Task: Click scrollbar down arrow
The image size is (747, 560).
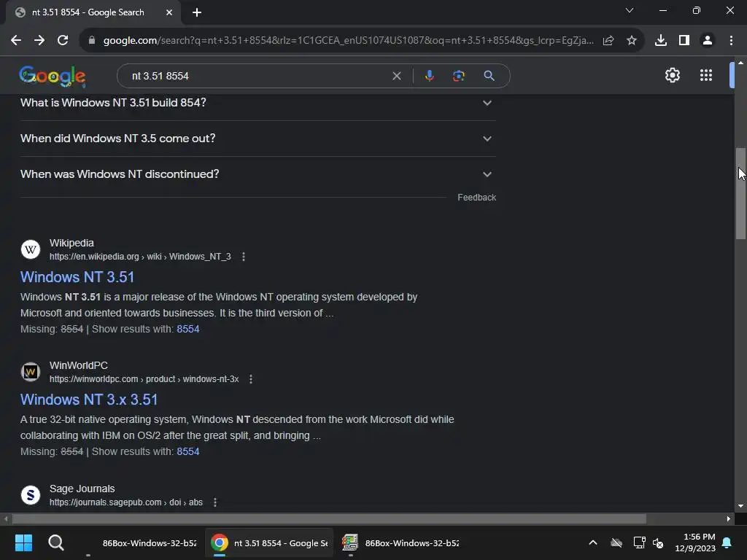Action: point(740,506)
